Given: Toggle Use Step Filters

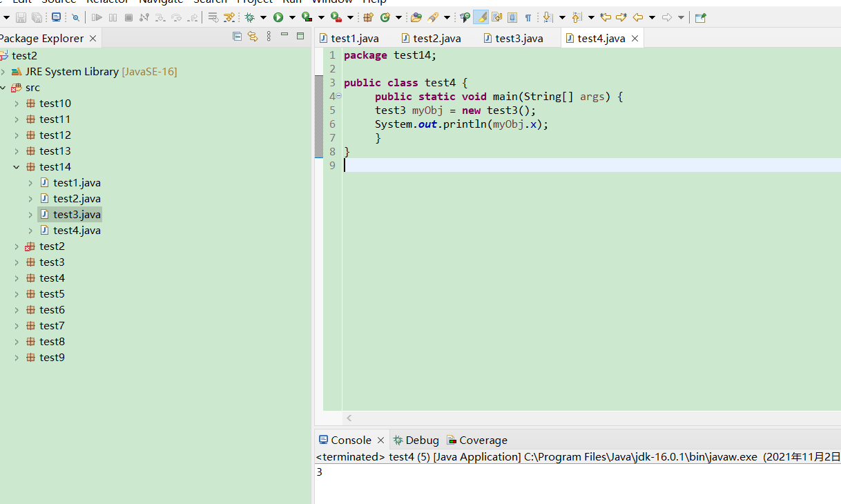Looking at the screenshot, I should coord(229,17).
